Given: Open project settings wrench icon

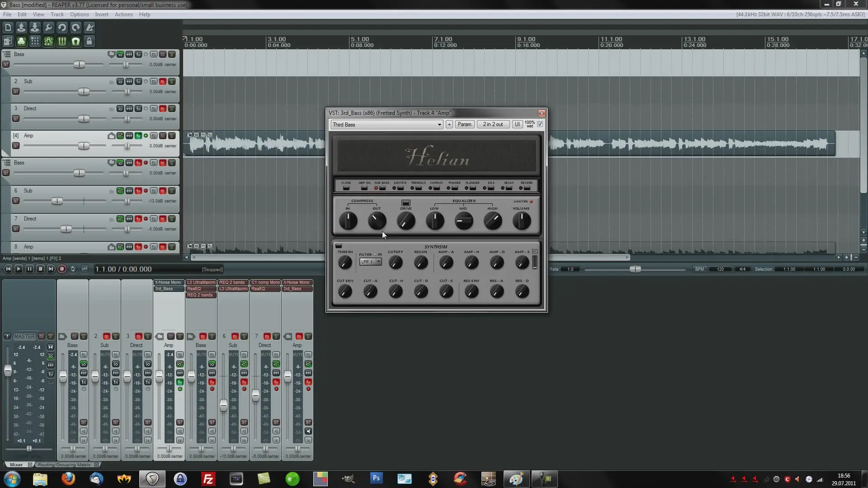Looking at the screenshot, I should click(x=48, y=28).
